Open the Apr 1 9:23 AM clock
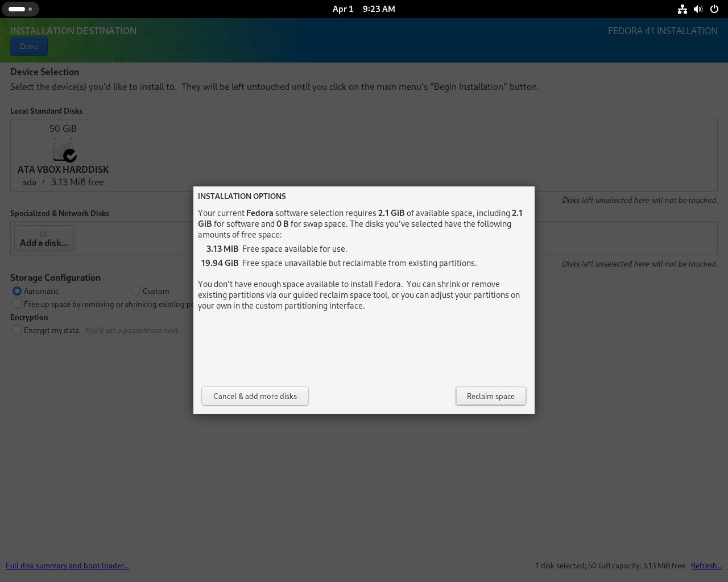This screenshot has width=728, height=582. (x=364, y=9)
